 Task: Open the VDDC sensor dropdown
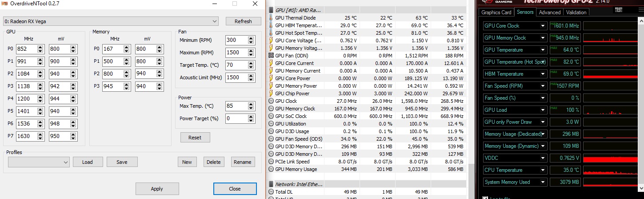543,158
